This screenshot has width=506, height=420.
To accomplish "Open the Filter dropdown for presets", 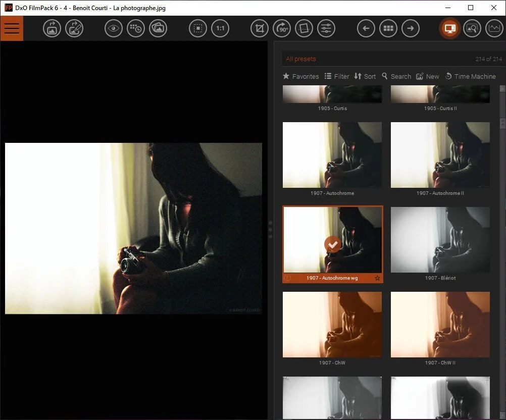I will click(x=337, y=76).
